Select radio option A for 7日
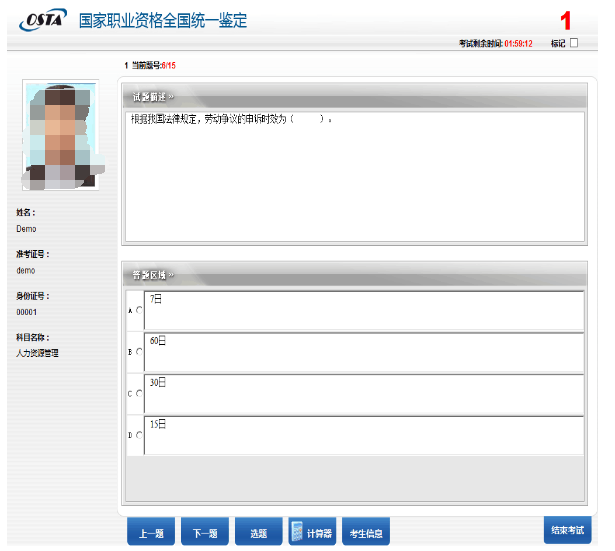Screen dimensions: 615x551 [139, 311]
